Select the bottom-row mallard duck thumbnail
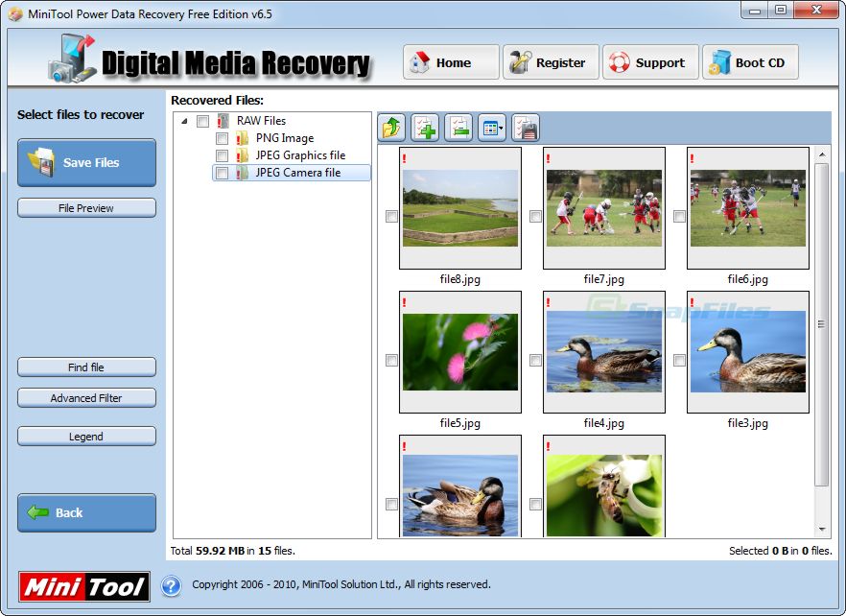The image size is (846, 616). [460, 486]
